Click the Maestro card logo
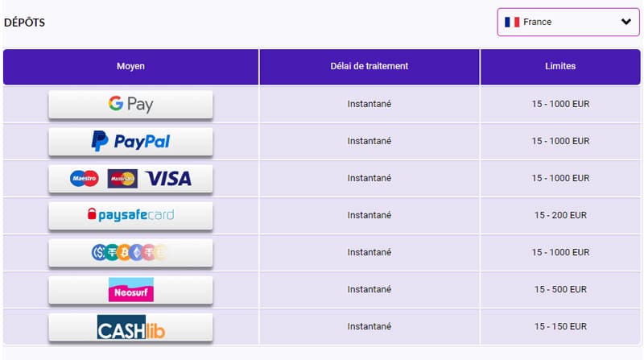This screenshot has height=360, width=644. [85, 178]
